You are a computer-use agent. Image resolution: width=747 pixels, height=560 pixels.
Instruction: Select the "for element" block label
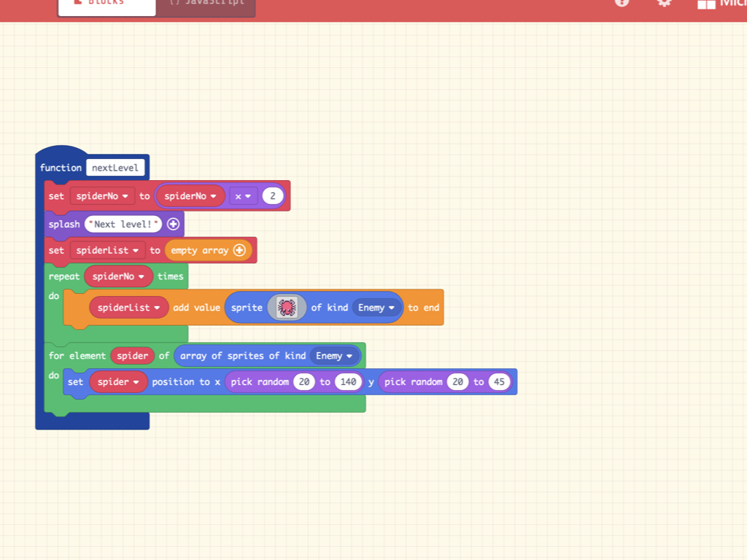point(77,356)
